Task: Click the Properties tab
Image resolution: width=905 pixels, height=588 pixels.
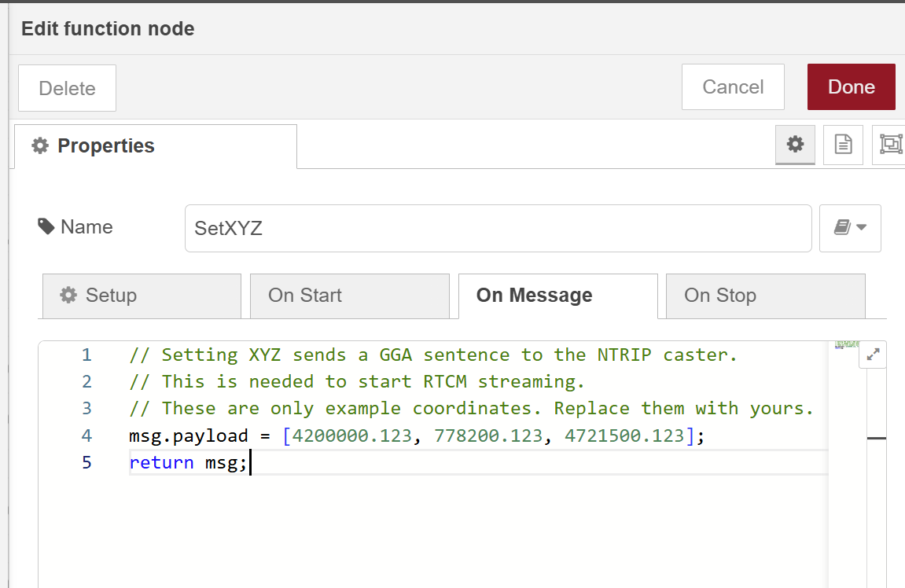Action: click(x=106, y=145)
